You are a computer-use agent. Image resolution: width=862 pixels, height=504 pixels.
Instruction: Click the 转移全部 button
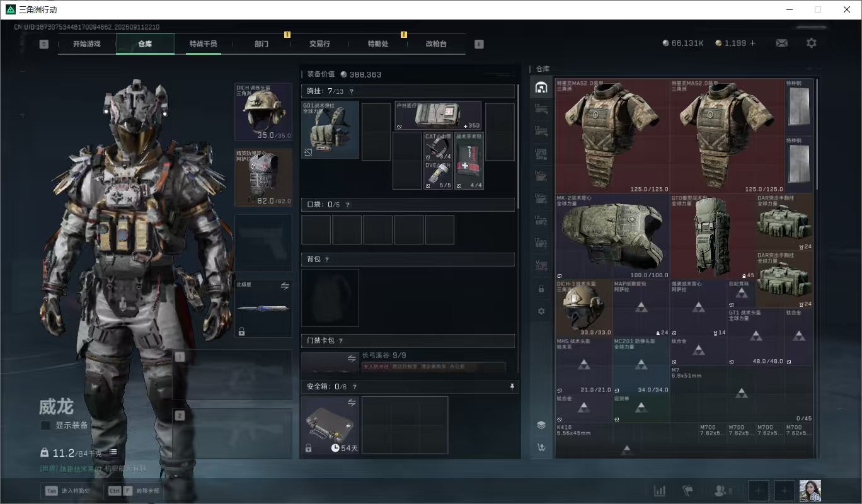tap(134, 490)
